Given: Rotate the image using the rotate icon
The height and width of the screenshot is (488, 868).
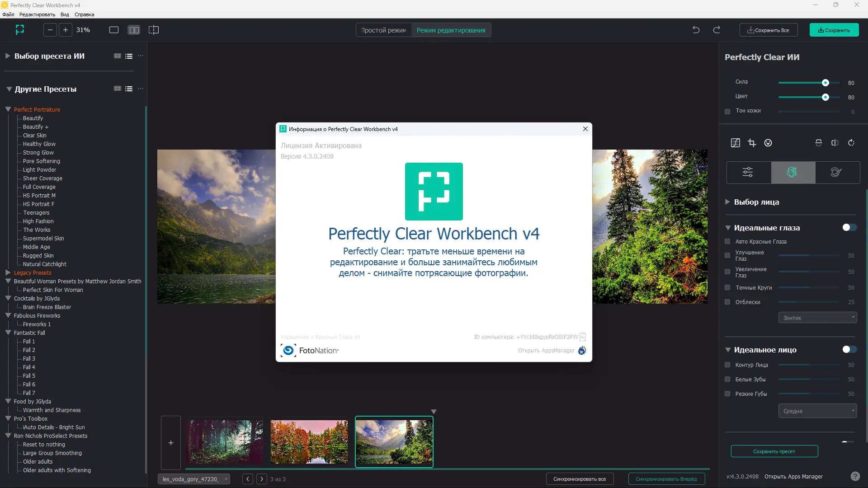Looking at the screenshot, I should (851, 142).
